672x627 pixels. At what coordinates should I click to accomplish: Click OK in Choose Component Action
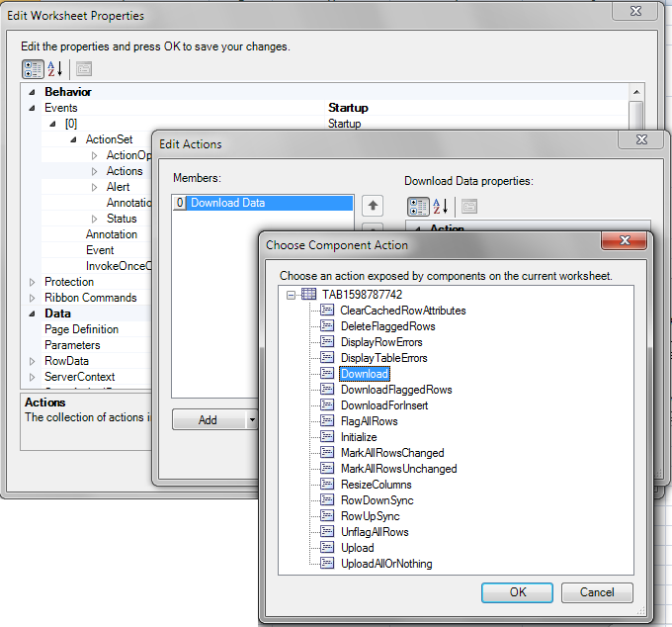tap(517, 592)
